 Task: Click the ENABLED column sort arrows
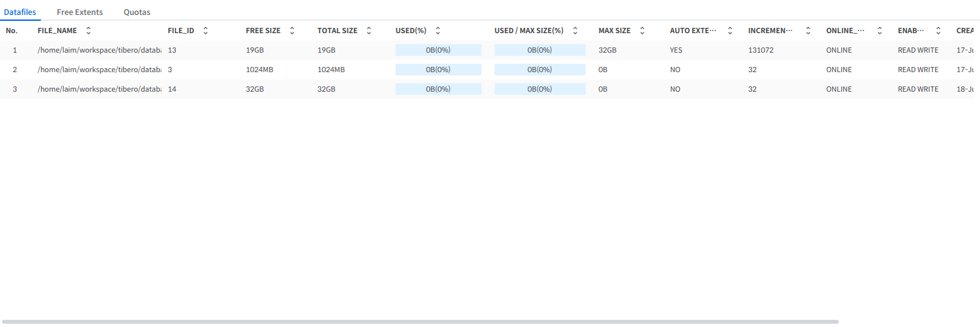pyautogui.click(x=938, y=31)
